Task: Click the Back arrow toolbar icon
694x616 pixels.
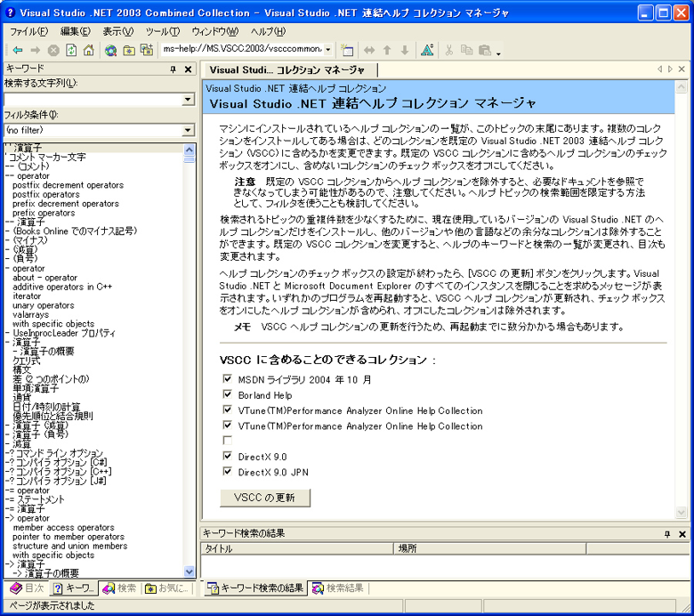Action: tap(18, 50)
